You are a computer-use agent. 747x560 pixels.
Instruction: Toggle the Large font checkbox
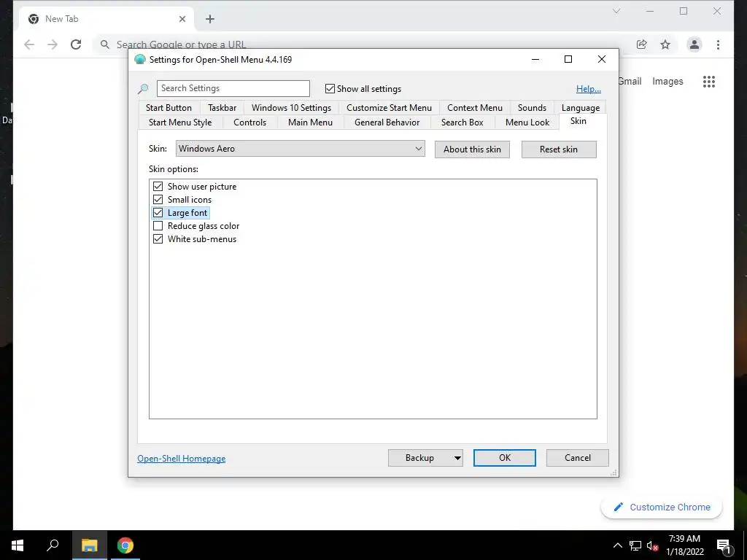tap(158, 213)
